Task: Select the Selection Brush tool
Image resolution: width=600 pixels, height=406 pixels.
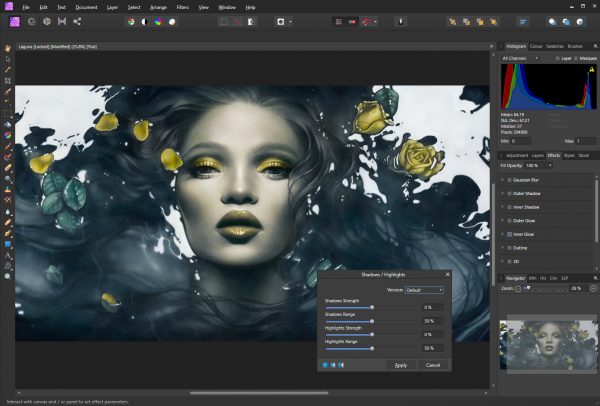Action: [x=8, y=91]
